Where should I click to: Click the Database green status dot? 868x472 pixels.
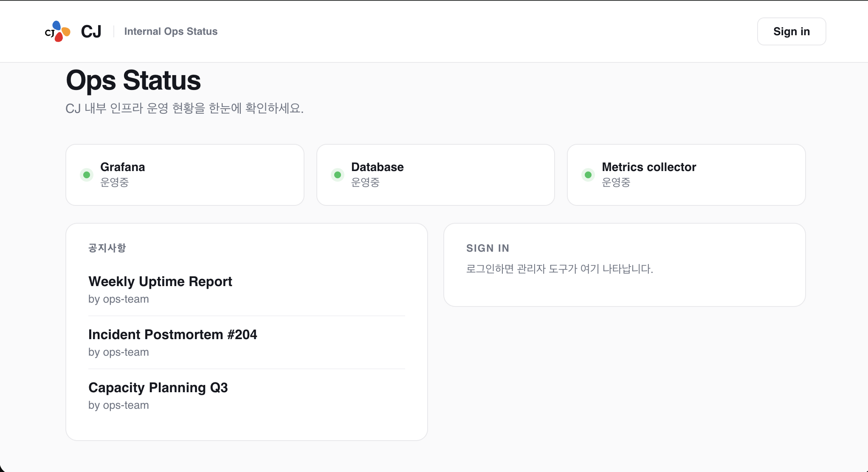tap(338, 175)
